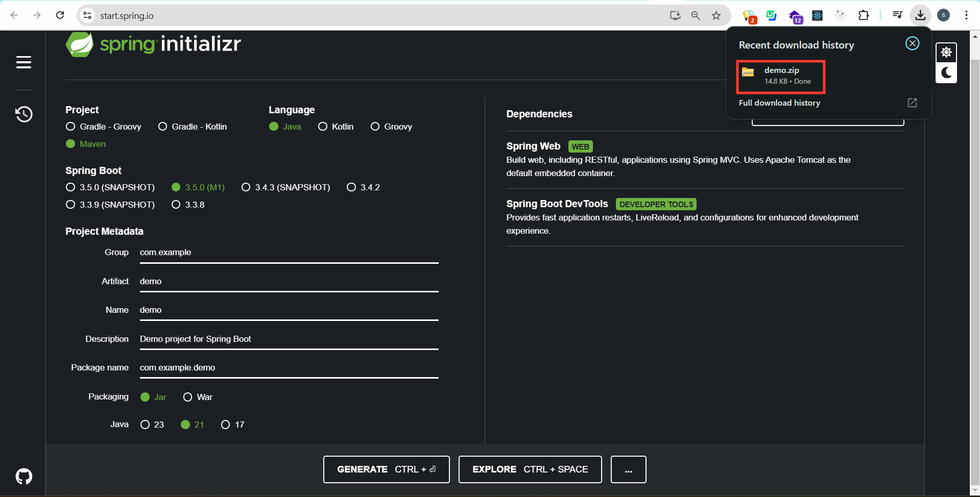Select Jar packaging
Image resolution: width=980 pixels, height=497 pixels.
[x=153, y=397]
